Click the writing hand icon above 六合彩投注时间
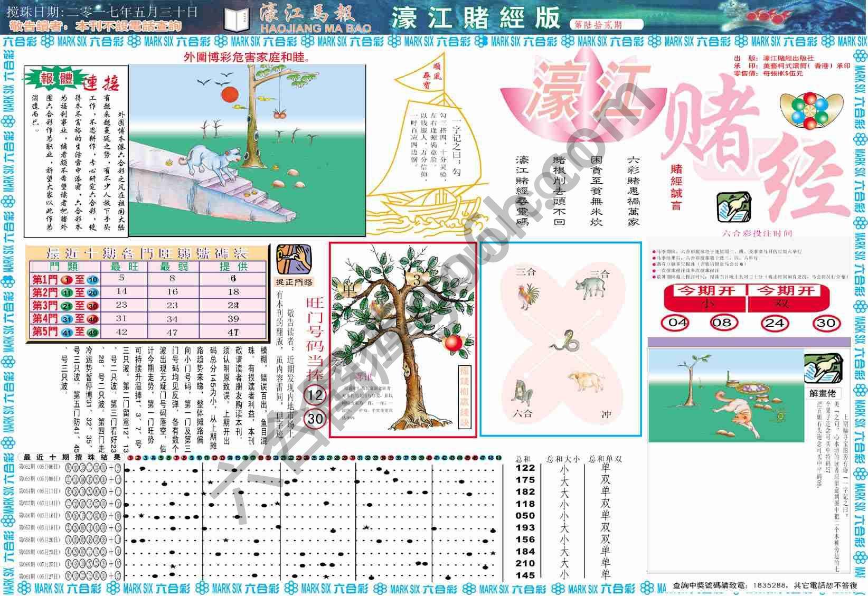The width and height of the screenshot is (868, 596). pyautogui.click(x=733, y=207)
